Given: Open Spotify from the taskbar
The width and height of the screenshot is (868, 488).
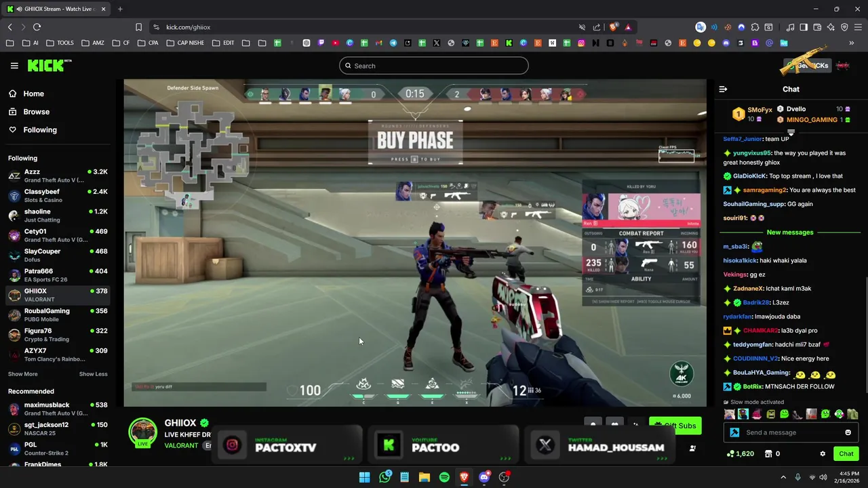Looking at the screenshot, I should pyautogui.click(x=444, y=477).
